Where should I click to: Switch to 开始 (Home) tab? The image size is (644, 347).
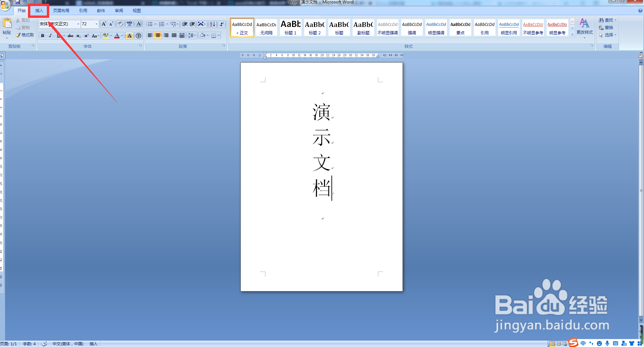tap(22, 11)
